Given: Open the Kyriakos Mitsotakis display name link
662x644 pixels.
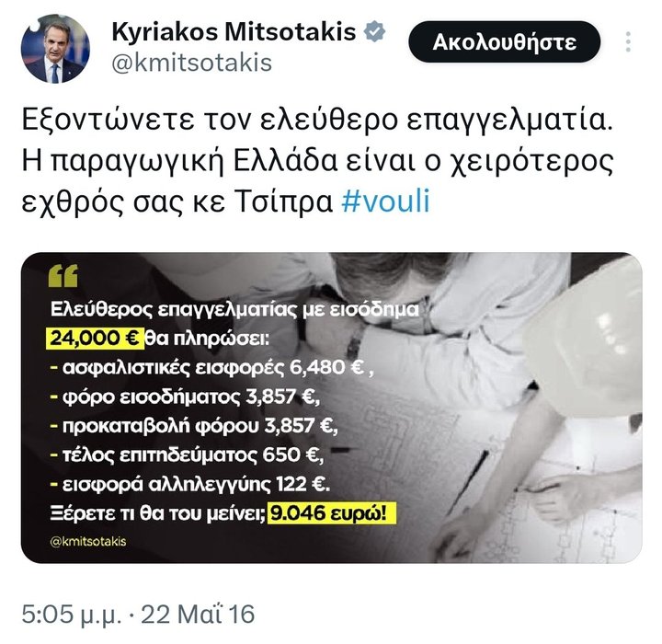Looking at the screenshot, I should [x=234, y=31].
